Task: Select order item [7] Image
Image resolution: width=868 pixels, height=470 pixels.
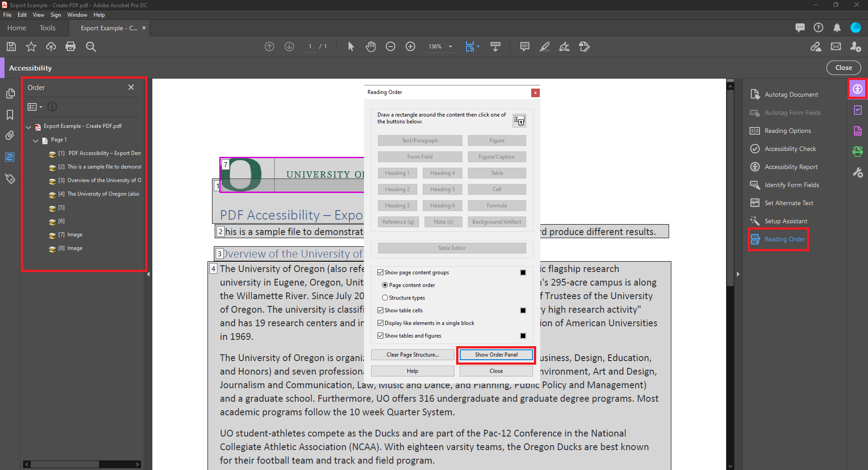Action: [x=66, y=235]
